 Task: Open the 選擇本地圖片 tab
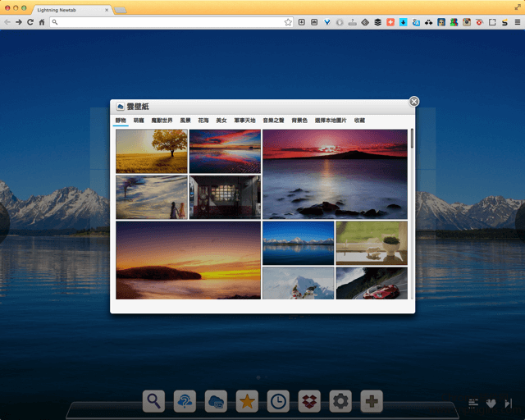[x=331, y=121]
